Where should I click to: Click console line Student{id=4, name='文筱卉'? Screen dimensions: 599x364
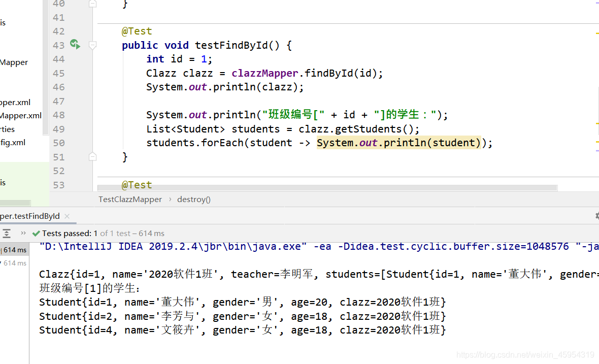click(x=242, y=330)
